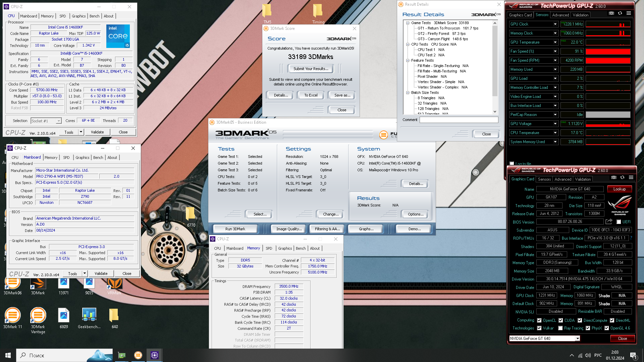Click Validate button in CPU-Z Mainboard window

click(101, 274)
